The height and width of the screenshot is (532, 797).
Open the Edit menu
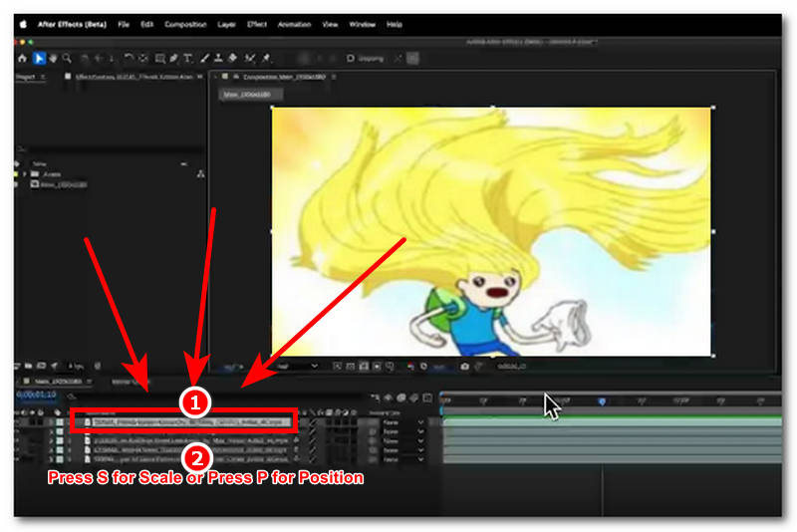tap(146, 24)
